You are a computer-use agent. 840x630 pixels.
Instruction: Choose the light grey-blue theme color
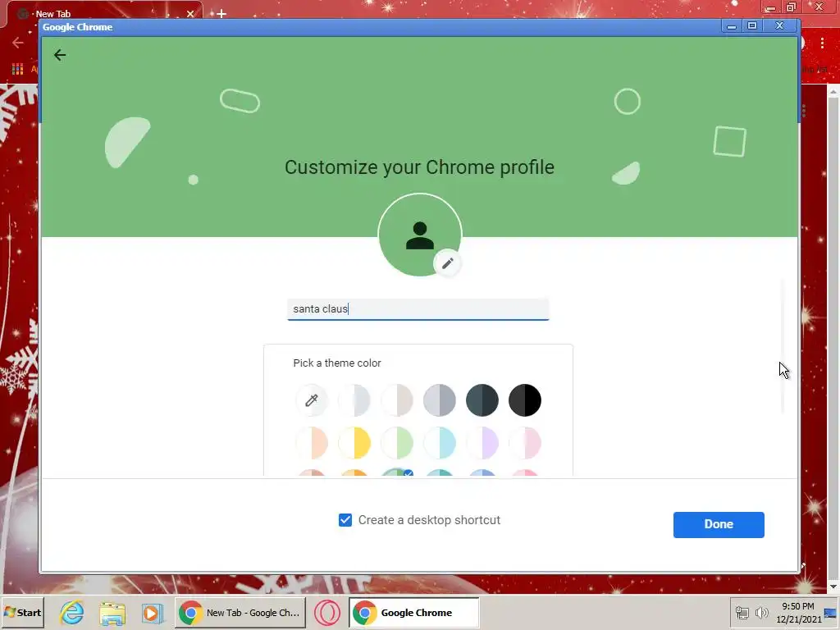(354, 400)
